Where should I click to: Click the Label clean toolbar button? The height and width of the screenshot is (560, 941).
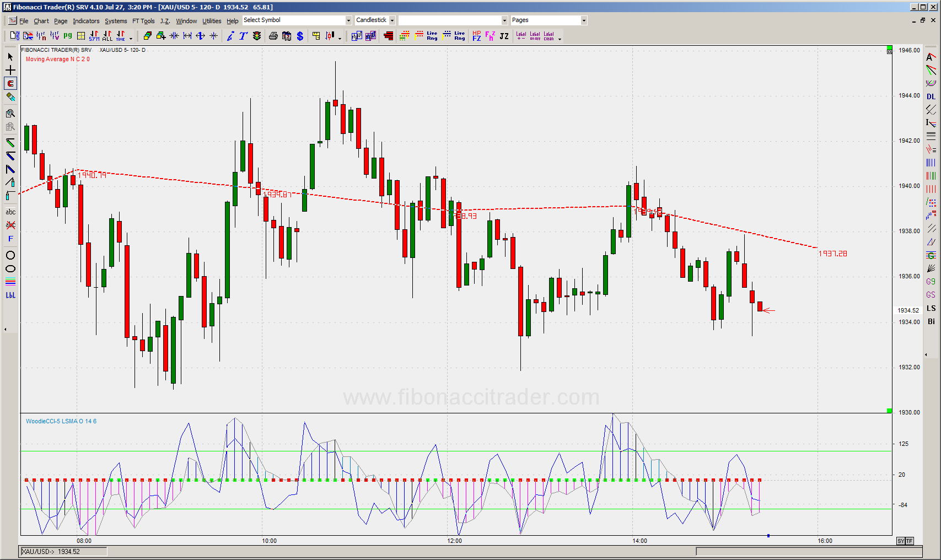coord(549,36)
